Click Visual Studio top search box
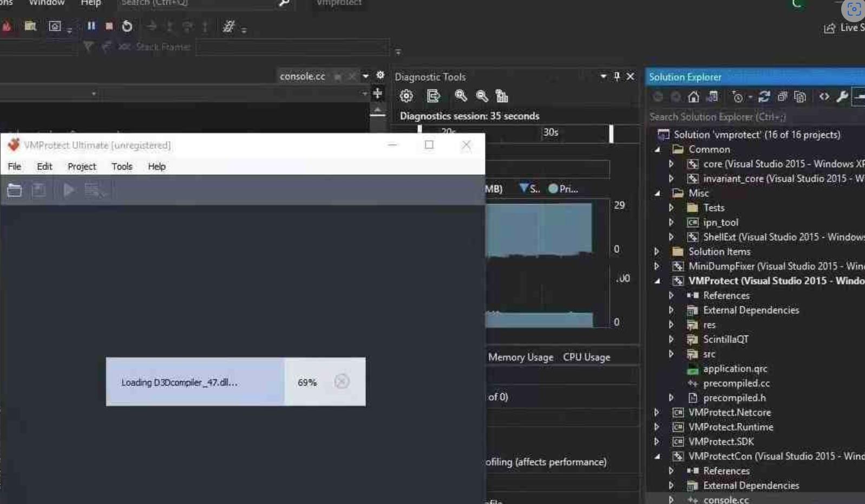This screenshot has width=865, height=504. coord(205,3)
